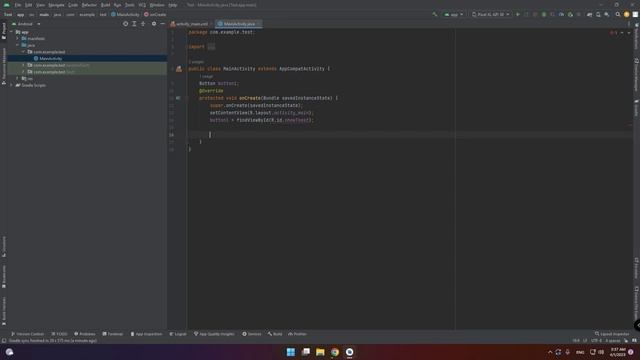Click Collapse All icon in Project panel

coord(143,24)
